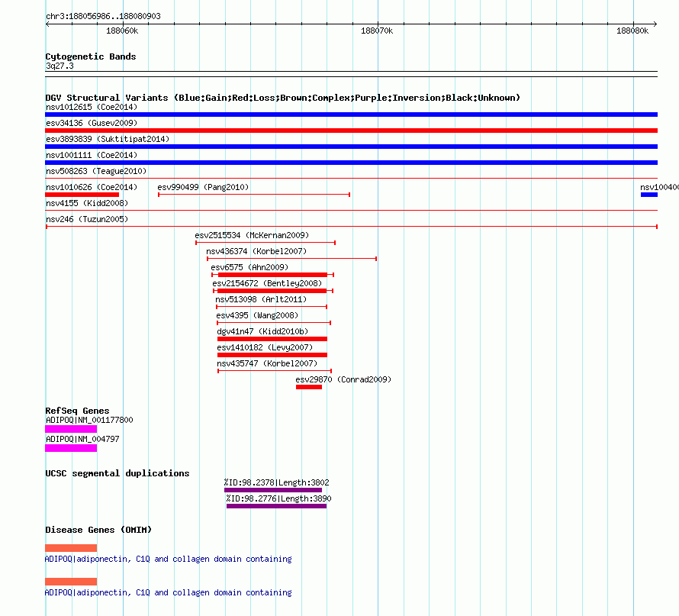
Task: Click the nsv508263 (Teague2010) label
Action: pyautogui.click(x=96, y=171)
